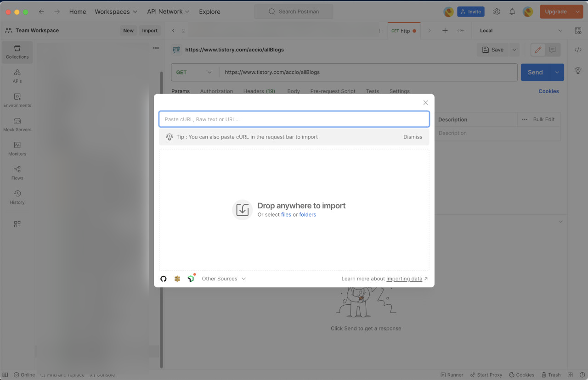Expand API Network menu

click(168, 12)
